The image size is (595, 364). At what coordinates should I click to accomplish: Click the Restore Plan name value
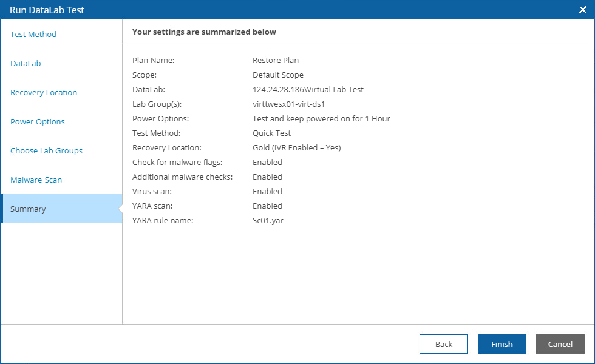276,61
